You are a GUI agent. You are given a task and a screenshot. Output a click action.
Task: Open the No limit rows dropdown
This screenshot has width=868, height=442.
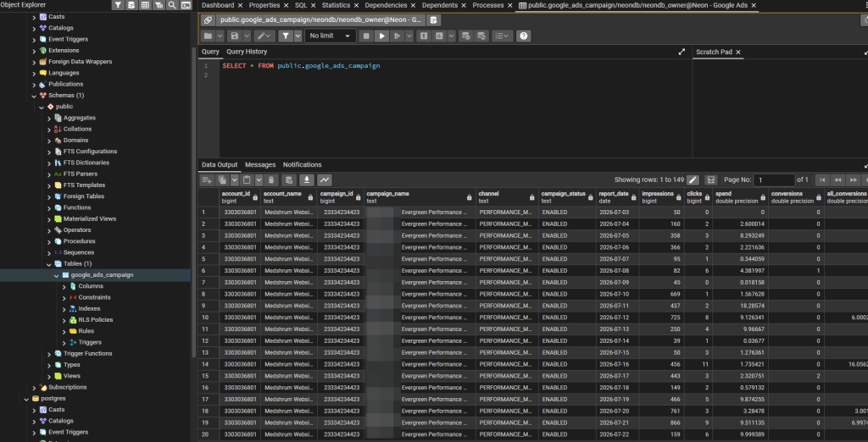coord(331,36)
